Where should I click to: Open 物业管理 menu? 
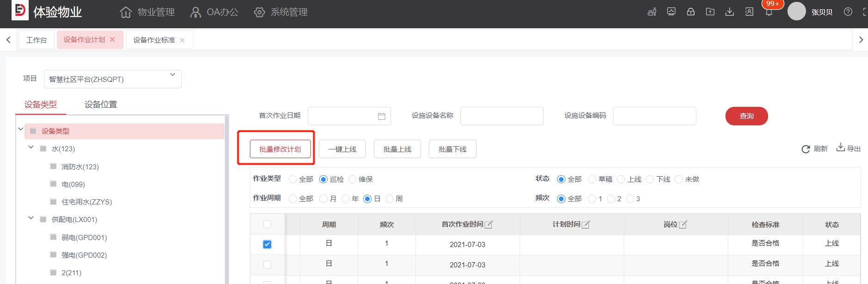[147, 12]
